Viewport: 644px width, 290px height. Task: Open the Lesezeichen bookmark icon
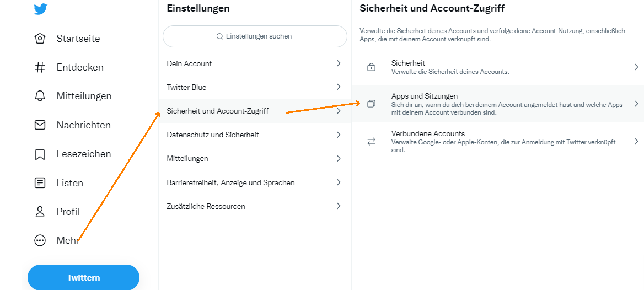tap(40, 154)
